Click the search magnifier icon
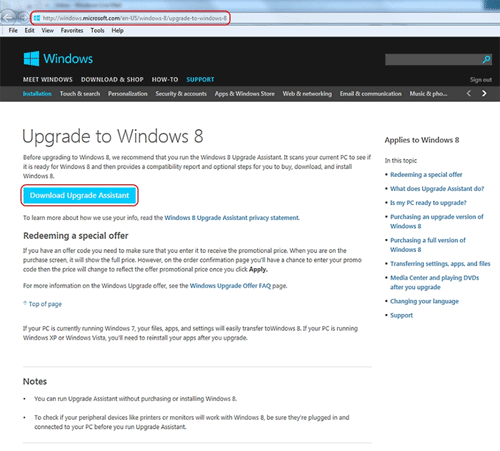This screenshot has width=500, height=451. pos(486,60)
